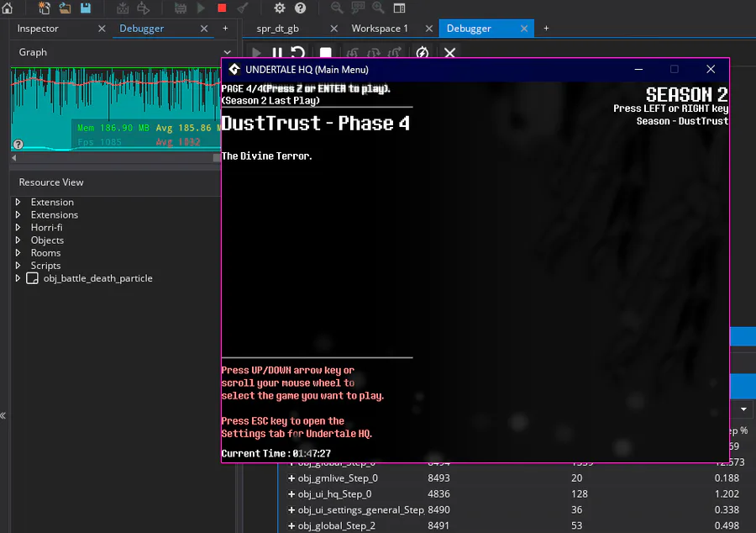Add a new workspace tab plus
The height and width of the screenshot is (533, 756).
[546, 29]
